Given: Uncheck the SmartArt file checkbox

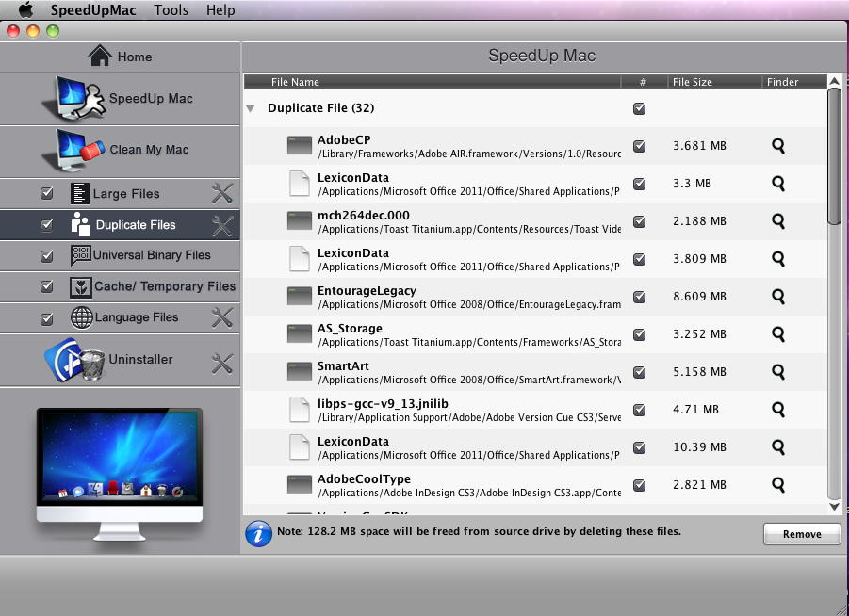Looking at the screenshot, I should pyautogui.click(x=640, y=372).
